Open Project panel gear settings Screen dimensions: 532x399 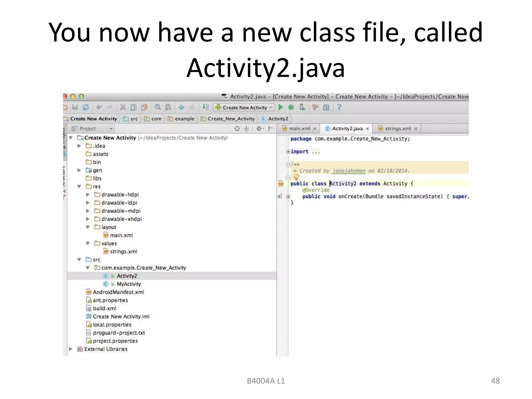click(260, 128)
